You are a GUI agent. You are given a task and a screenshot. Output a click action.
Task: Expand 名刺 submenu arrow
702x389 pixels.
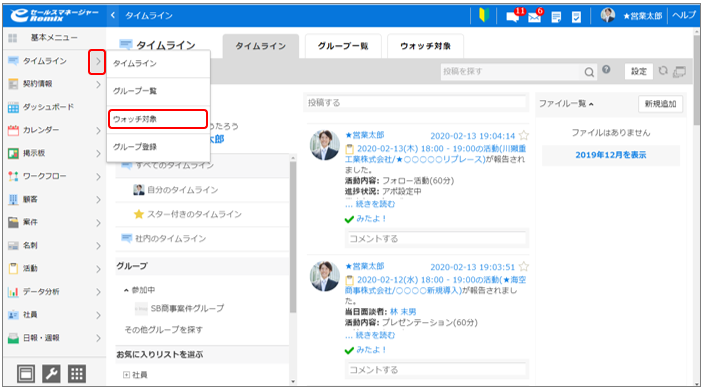pyautogui.click(x=98, y=246)
